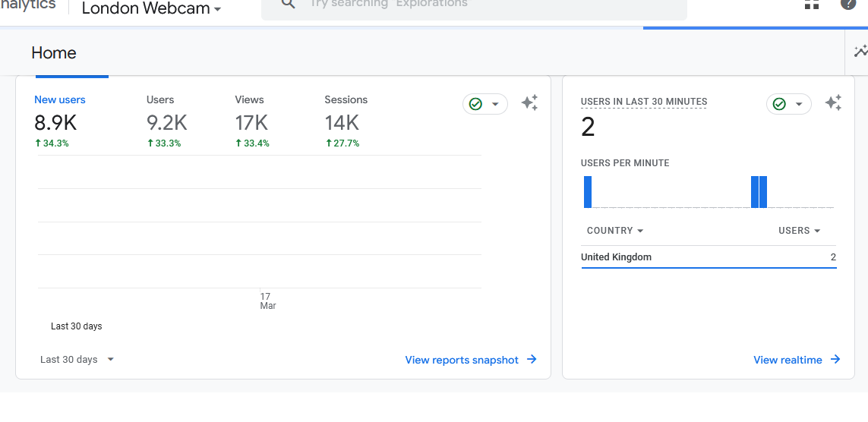Open data quality dropdown in realtime card

[x=789, y=104]
